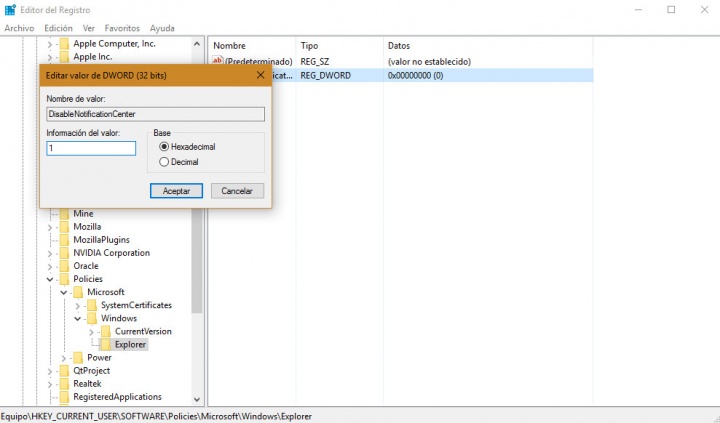
Task: Click the Power folder icon
Action: 78,357
